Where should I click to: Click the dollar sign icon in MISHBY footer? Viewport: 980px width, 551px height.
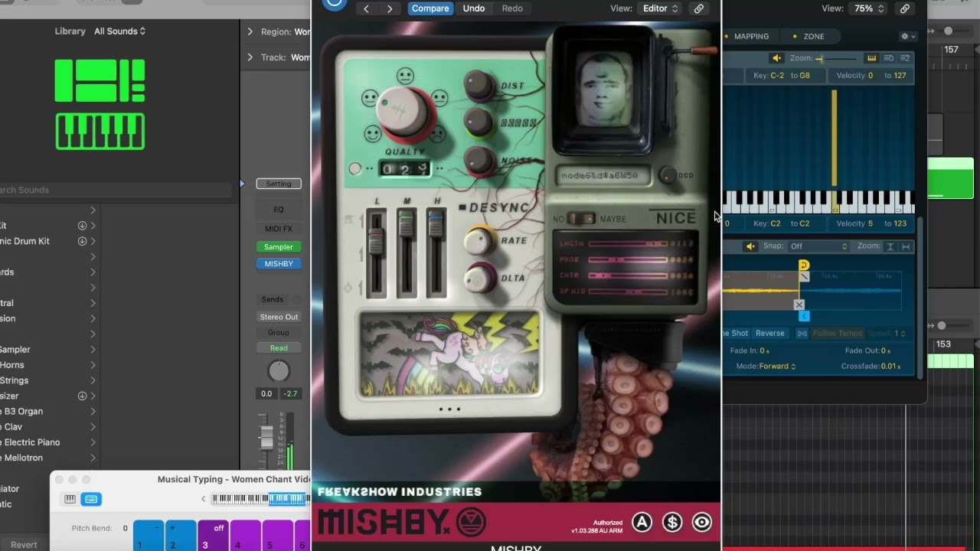click(672, 522)
